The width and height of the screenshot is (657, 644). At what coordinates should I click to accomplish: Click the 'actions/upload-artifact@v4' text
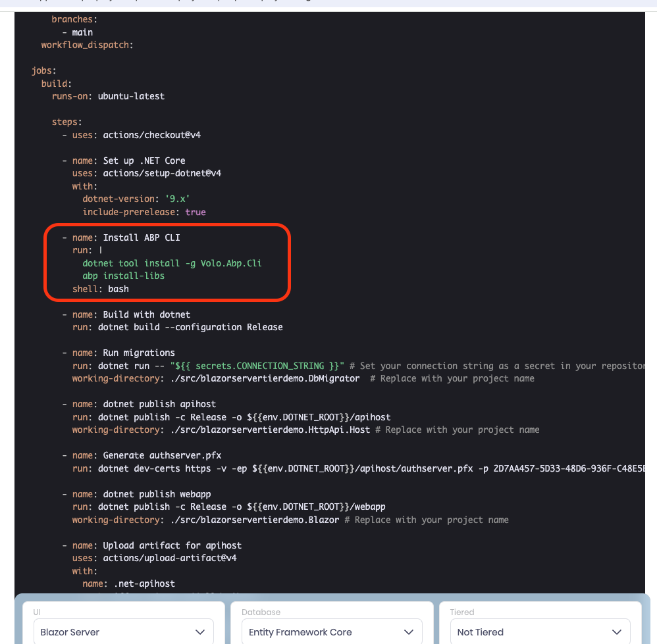tap(170, 558)
